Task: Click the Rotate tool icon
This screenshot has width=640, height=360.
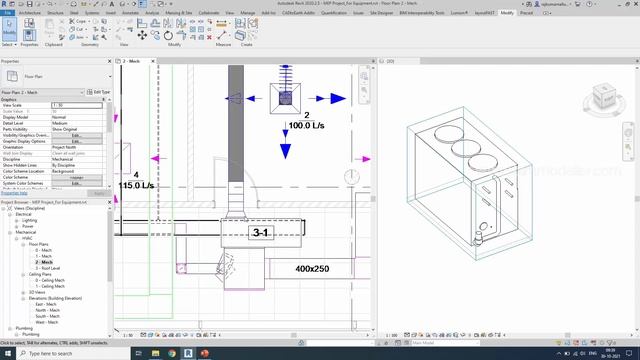Action: tap(168, 36)
